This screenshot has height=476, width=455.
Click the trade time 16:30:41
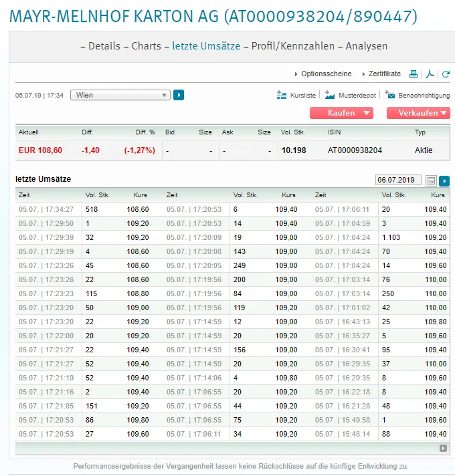(x=343, y=350)
